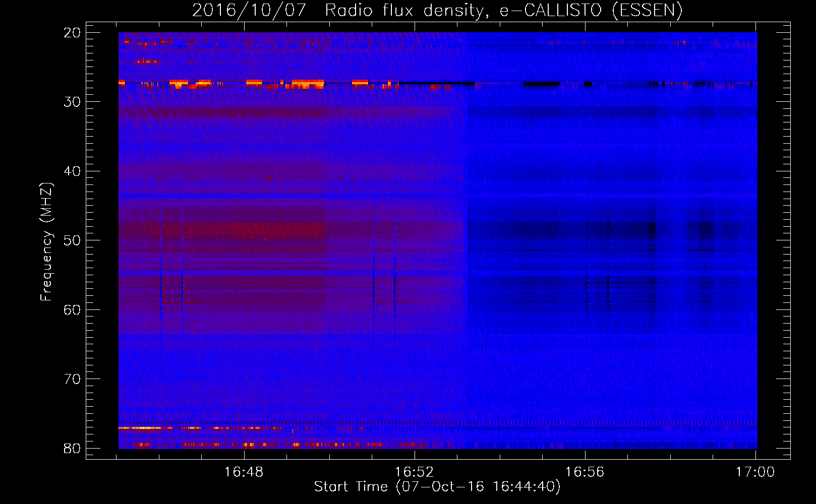Click the plot title '2016/10/07 Radio flux density, e-CALLISTO (ESSEN)'
This screenshot has width=816, height=504.
[x=437, y=10]
